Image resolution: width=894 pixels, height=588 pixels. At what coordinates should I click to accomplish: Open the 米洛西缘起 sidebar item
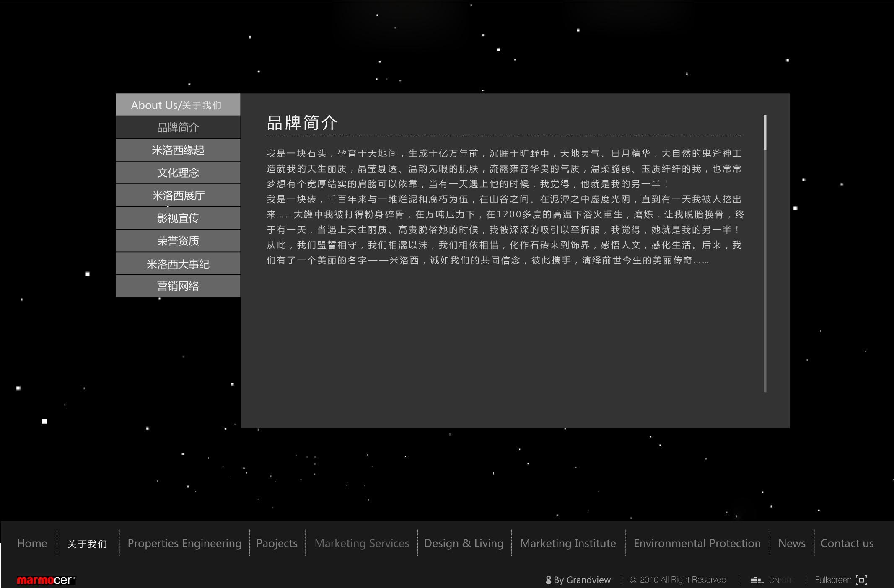pos(178,150)
